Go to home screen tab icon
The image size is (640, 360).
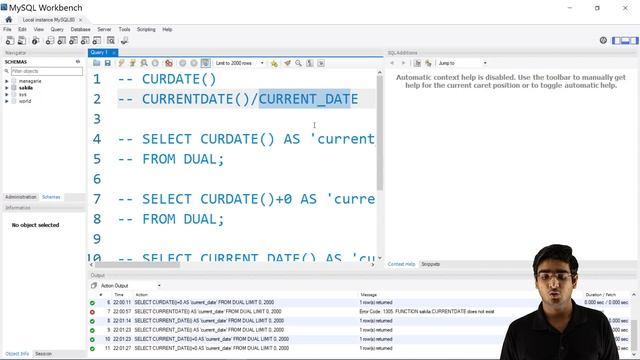click(x=9, y=20)
